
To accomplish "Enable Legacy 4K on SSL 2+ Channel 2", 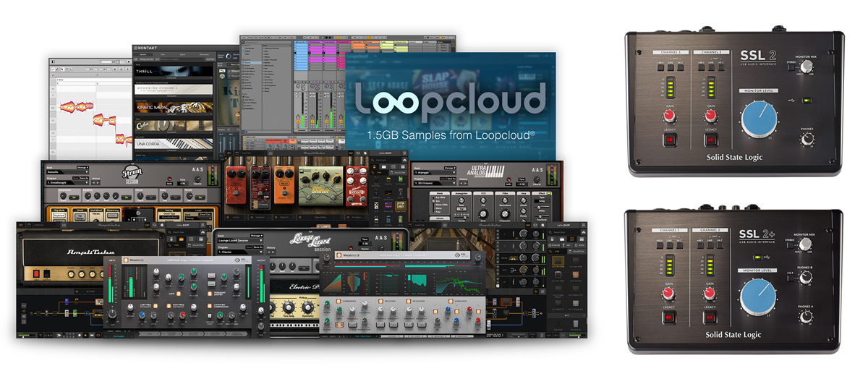I will (710, 318).
